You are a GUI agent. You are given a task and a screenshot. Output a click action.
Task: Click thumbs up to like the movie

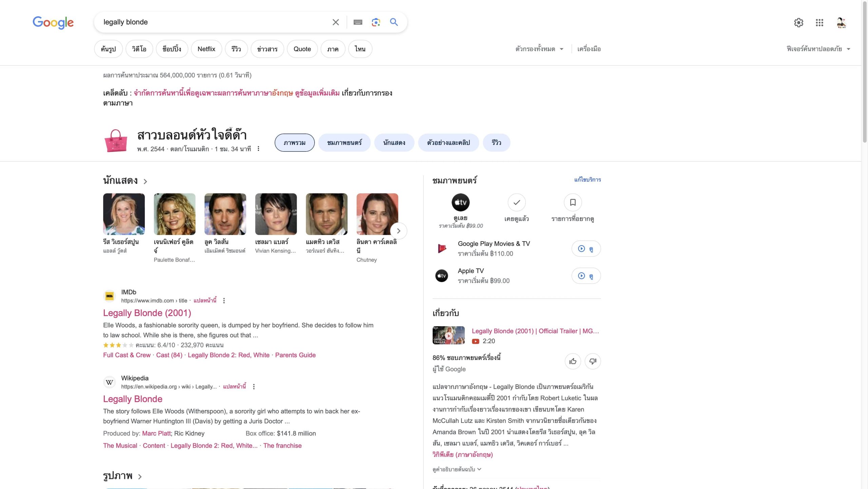(573, 361)
